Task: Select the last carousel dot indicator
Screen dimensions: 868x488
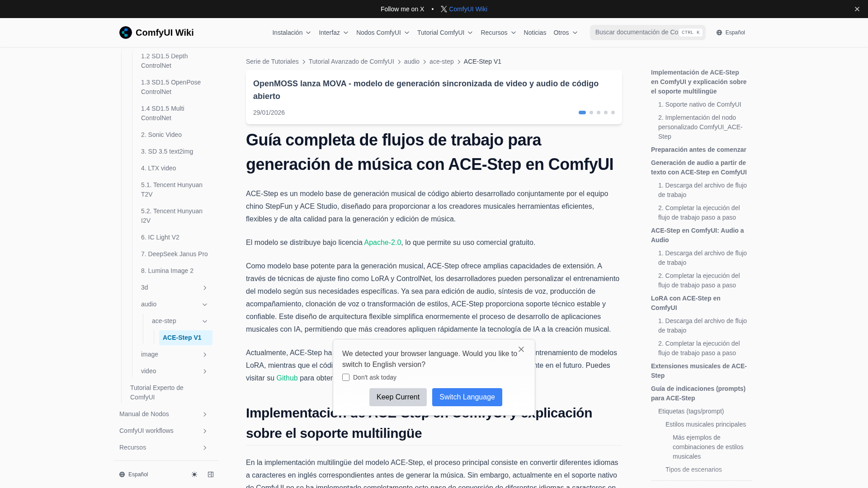Action: click(613, 113)
